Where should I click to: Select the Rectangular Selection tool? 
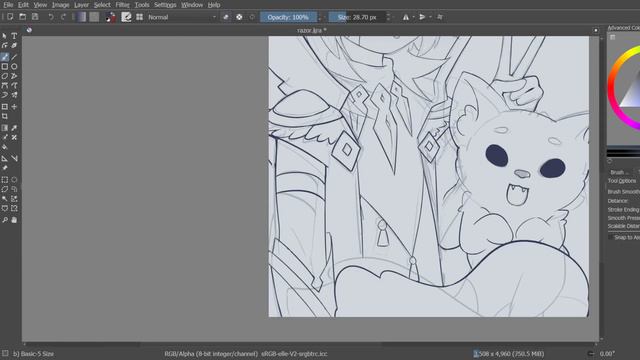coord(4,180)
